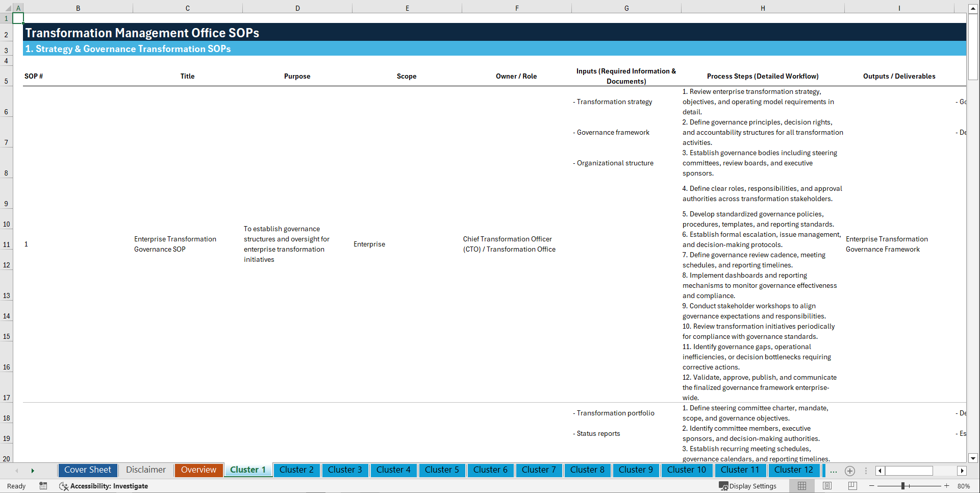Click the SOP # column header cell

point(78,76)
